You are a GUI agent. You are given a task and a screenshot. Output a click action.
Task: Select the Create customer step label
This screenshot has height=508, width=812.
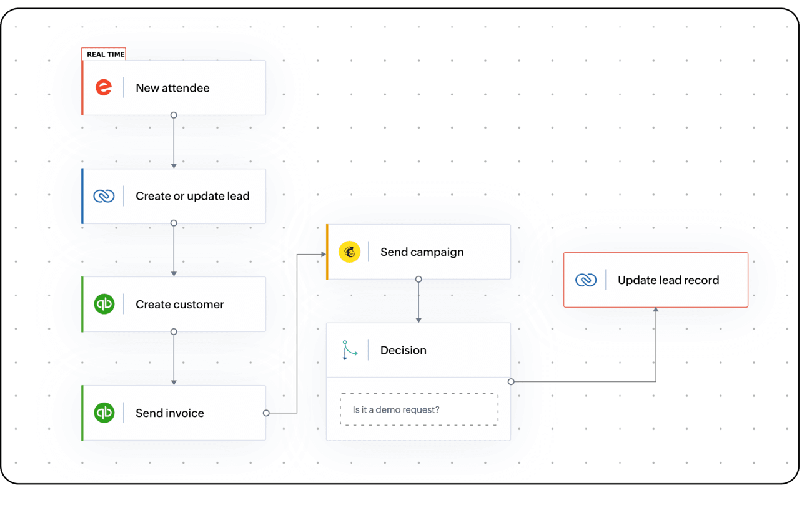pos(179,305)
